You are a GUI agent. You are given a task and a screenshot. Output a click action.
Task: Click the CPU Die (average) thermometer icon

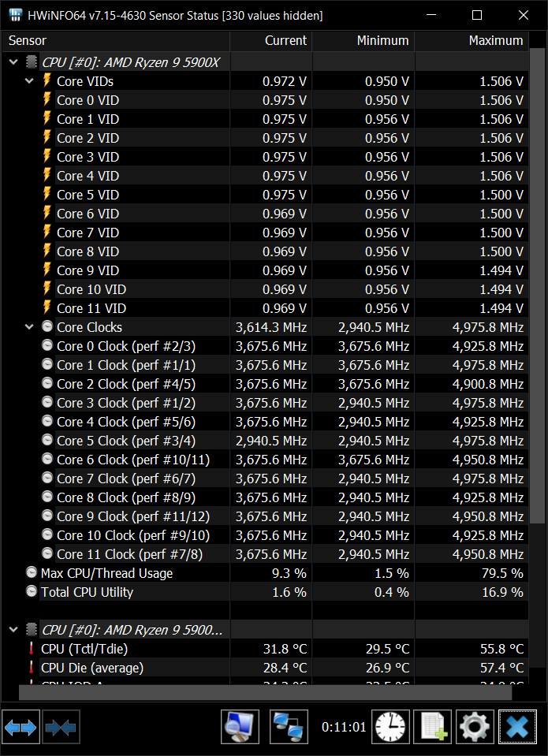coord(32,667)
